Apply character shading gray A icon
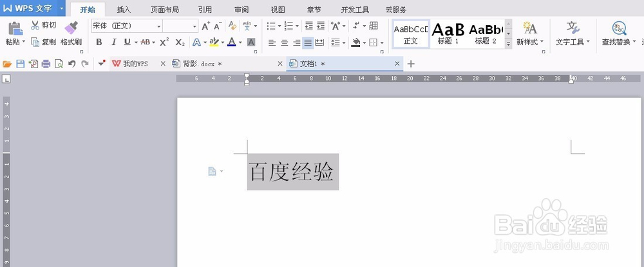 point(251,42)
